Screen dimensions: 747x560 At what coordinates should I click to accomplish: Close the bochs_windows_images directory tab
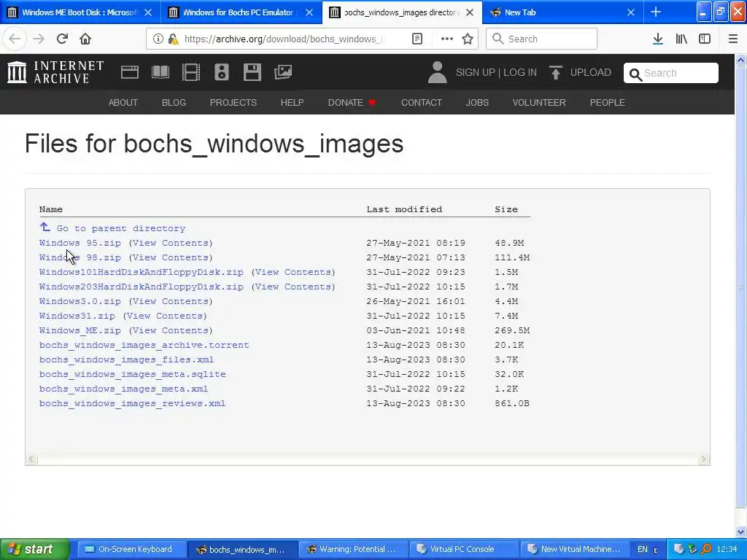(x=470, y=12)
